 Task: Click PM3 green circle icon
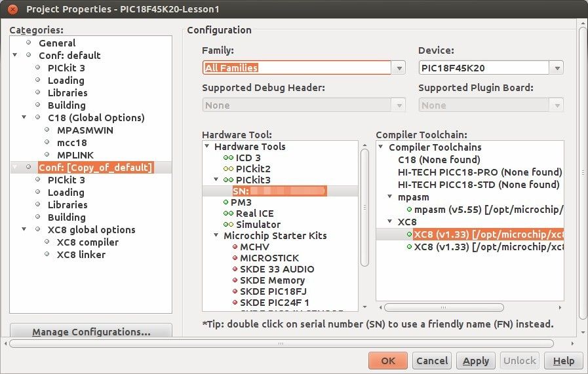225,202
